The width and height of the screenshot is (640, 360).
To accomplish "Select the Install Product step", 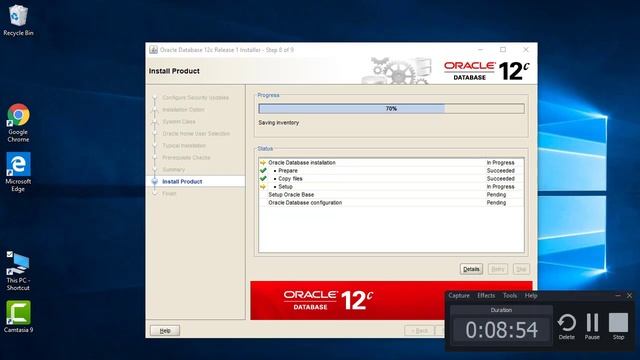I will [x=182, y=182].
